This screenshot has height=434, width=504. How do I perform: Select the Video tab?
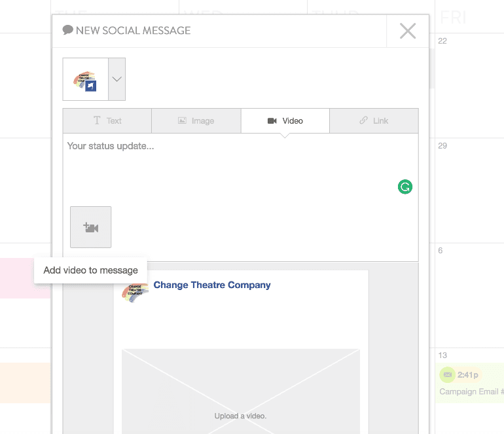(x=285, y=120)
